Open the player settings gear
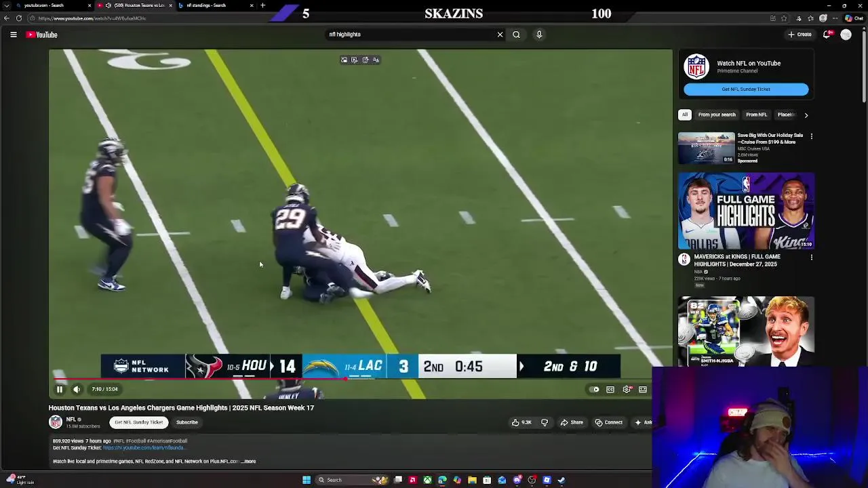Image resolution: width=868 pixels, height=488 pixels. point(627,389)
